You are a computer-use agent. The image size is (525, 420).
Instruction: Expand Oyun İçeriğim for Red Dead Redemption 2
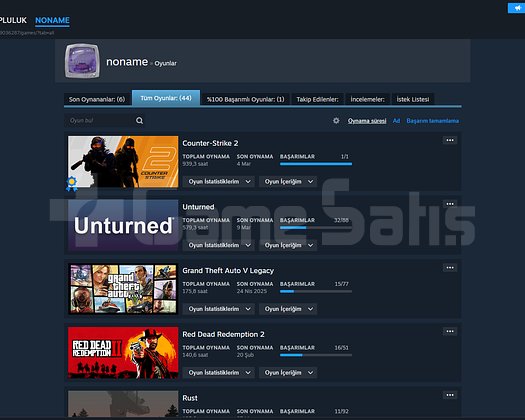[288, 372]
